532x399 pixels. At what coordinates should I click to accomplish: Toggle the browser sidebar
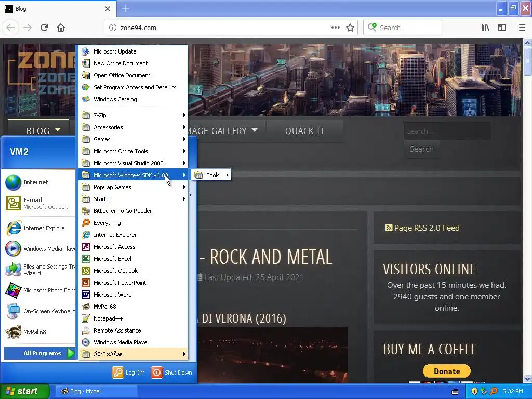502,28
